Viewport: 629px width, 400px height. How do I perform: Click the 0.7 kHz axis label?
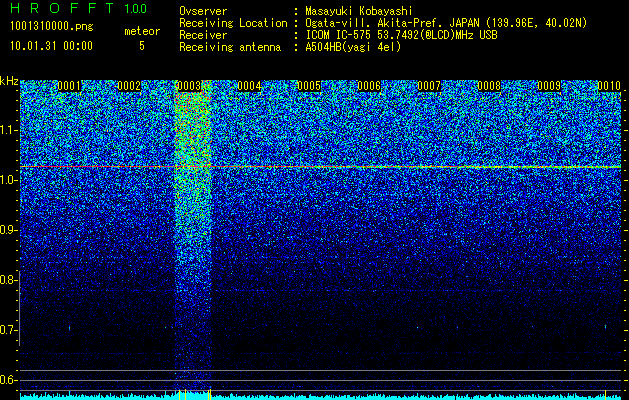(x=8, y=330)
